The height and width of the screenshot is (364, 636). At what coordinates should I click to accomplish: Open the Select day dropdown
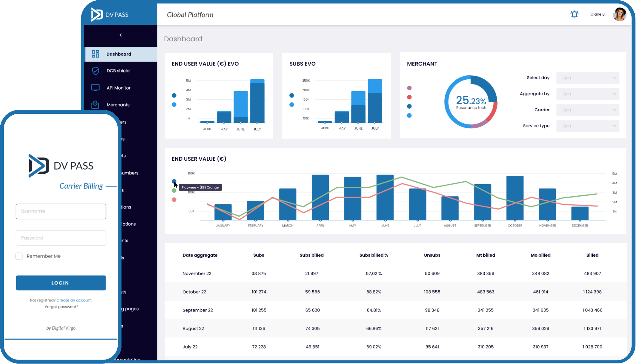(588, 78)
